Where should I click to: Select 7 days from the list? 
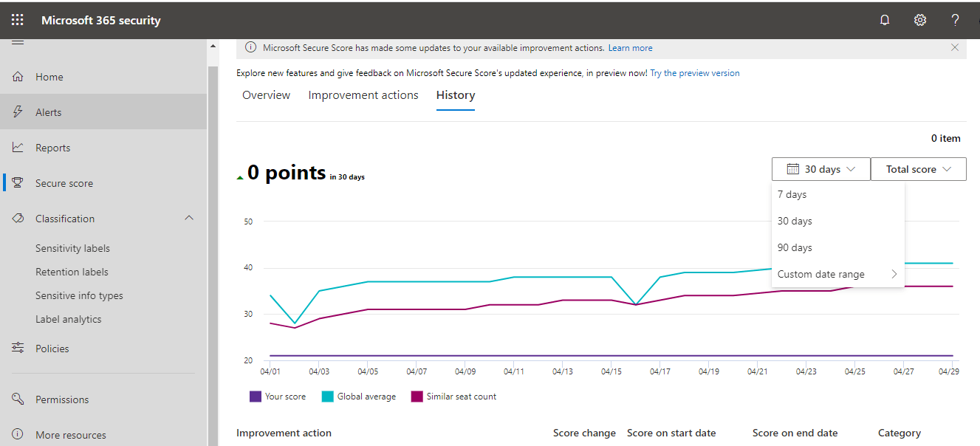coord(838,195)
